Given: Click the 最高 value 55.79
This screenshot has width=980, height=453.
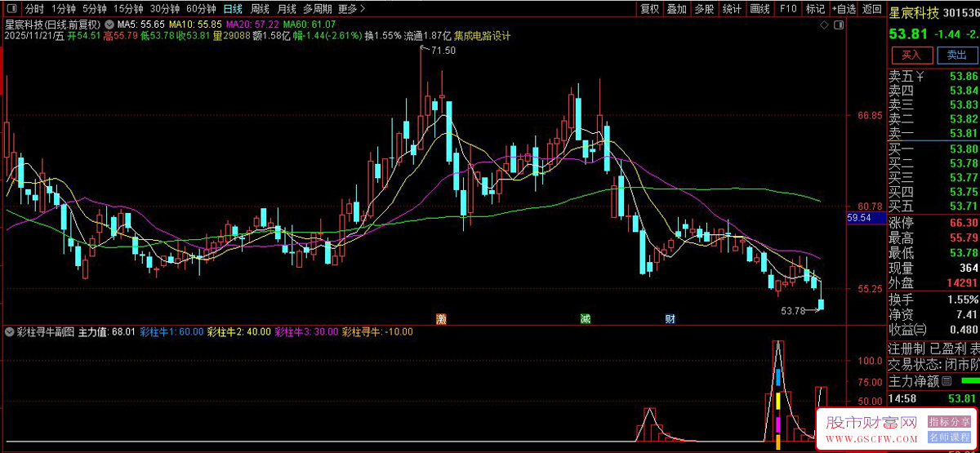Looking at the screenshot, I should click(964, 238).
